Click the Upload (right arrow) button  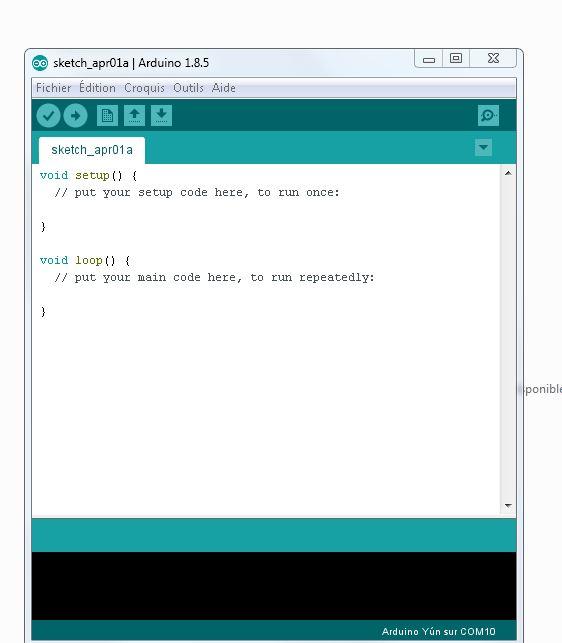[x=75, y=116]
